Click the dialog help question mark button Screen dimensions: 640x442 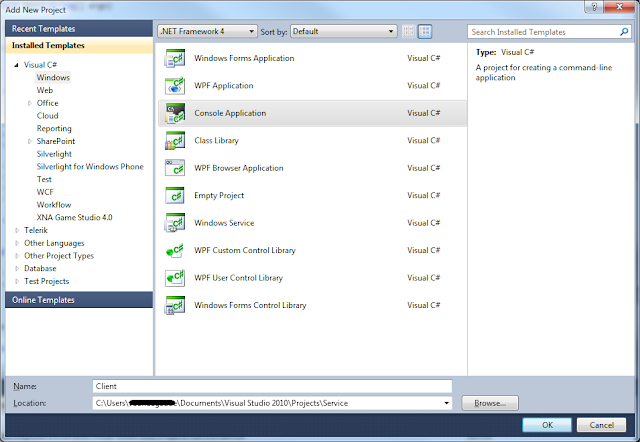(x=594, y=7)
